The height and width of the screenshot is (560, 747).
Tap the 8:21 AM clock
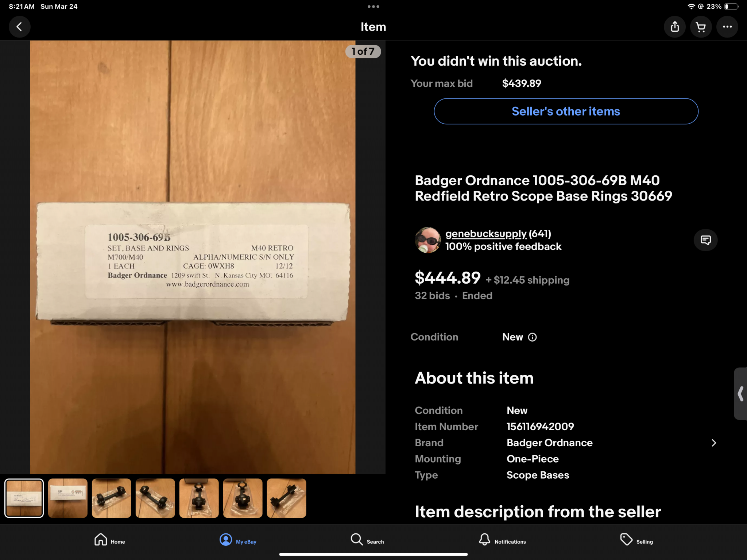[22, 7]
